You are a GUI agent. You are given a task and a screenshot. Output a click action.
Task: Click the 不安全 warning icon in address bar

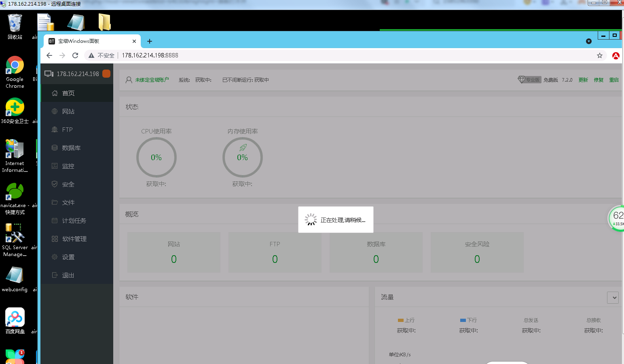coord(91,55)
